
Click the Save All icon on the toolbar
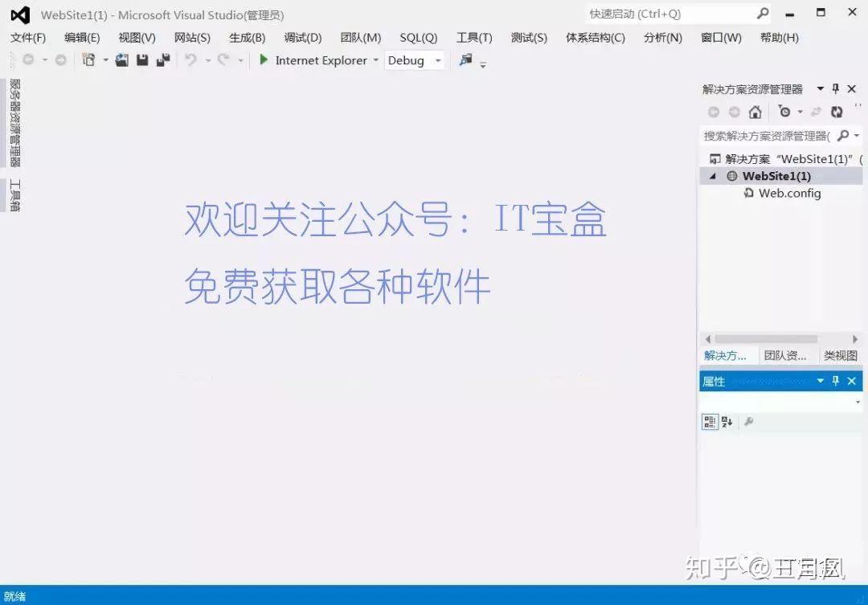[165, 60]
